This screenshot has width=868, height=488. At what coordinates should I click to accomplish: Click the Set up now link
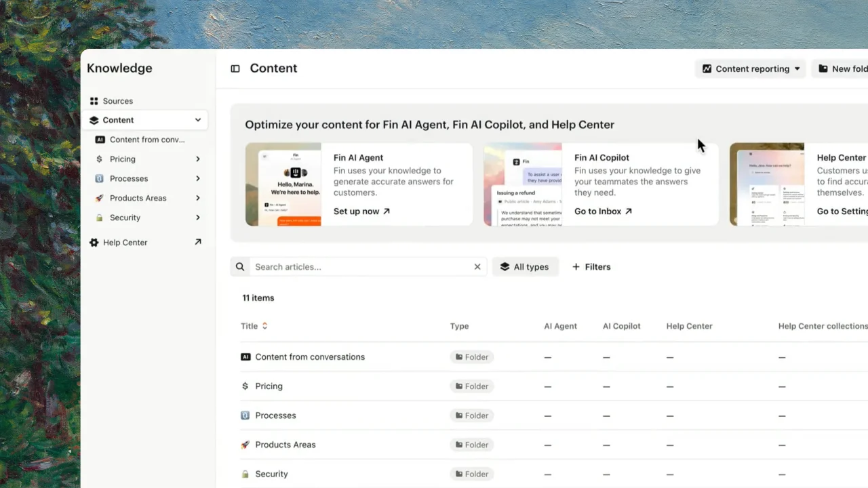click(361, 211)
